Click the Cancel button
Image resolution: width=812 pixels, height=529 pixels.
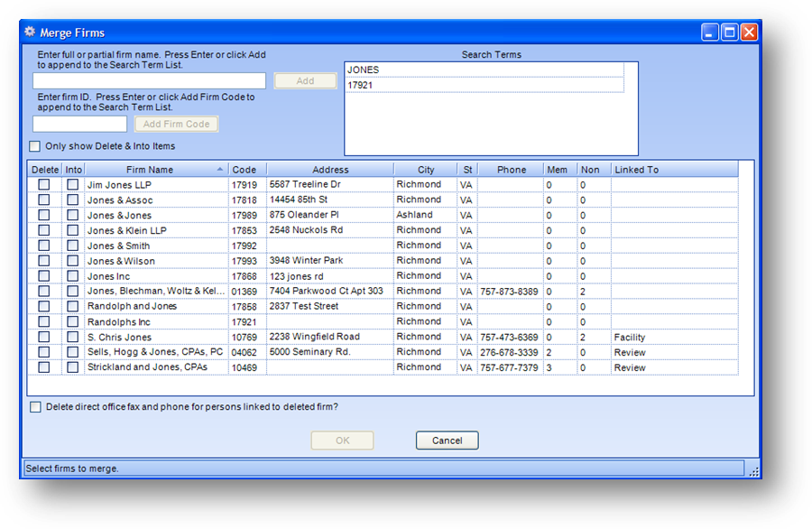(x=447, y=441)
